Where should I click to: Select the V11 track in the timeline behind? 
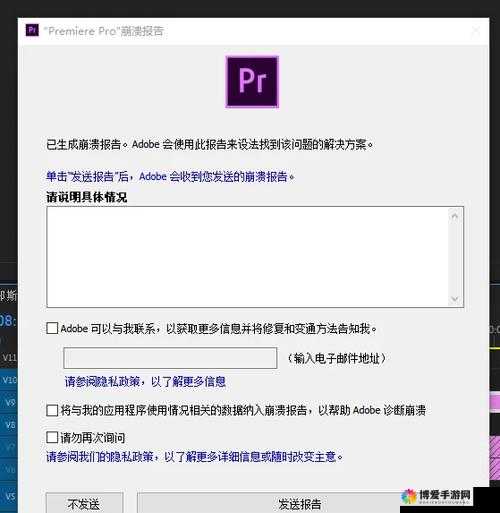point(9,358)
